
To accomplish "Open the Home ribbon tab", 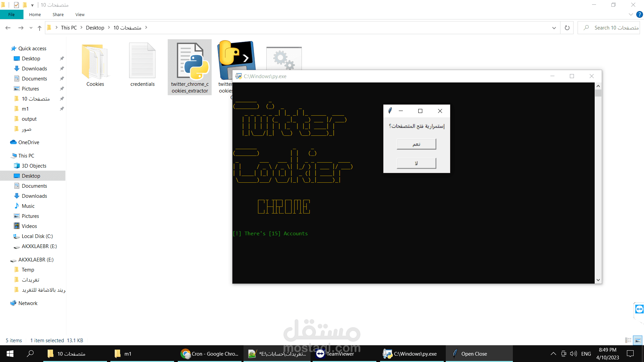I will coord(35,14).
